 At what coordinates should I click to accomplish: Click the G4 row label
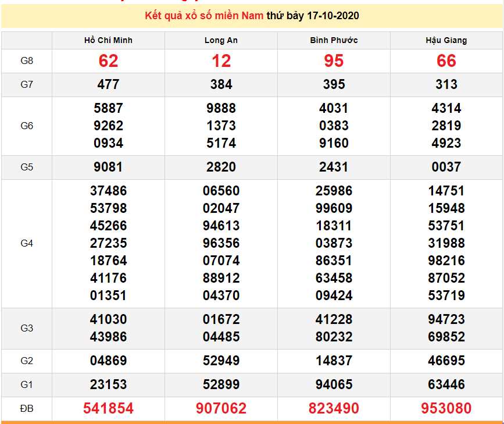[x=27, y=243]
